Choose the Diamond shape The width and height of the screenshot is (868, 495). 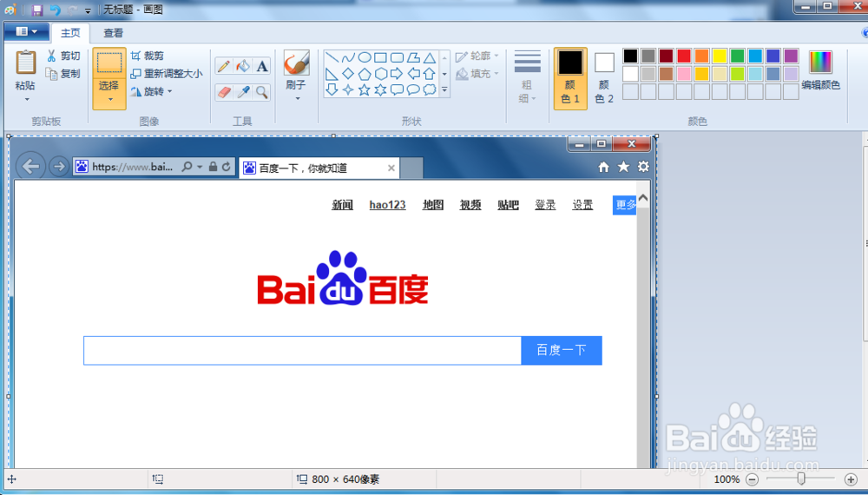click(348, 74)
